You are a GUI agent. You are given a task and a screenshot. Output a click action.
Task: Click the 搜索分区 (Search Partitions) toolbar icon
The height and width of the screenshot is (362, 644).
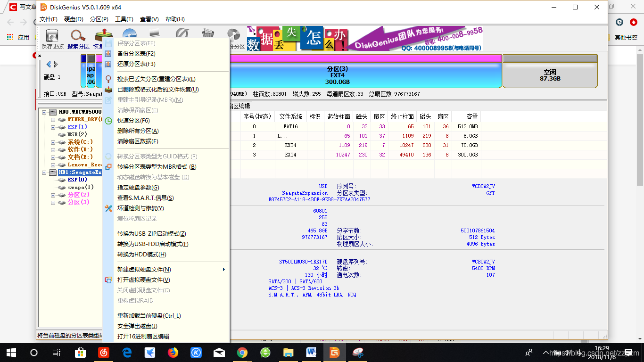(77, 36)
